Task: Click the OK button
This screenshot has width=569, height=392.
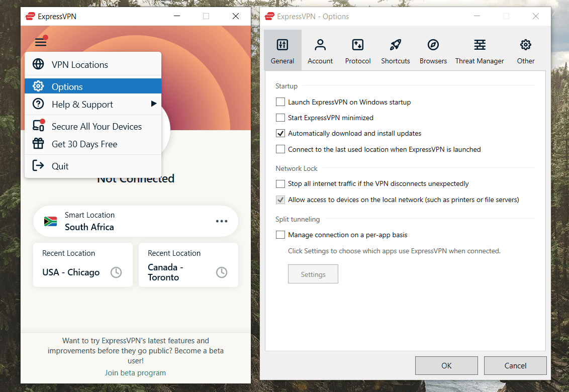Action: pos(446,365)
